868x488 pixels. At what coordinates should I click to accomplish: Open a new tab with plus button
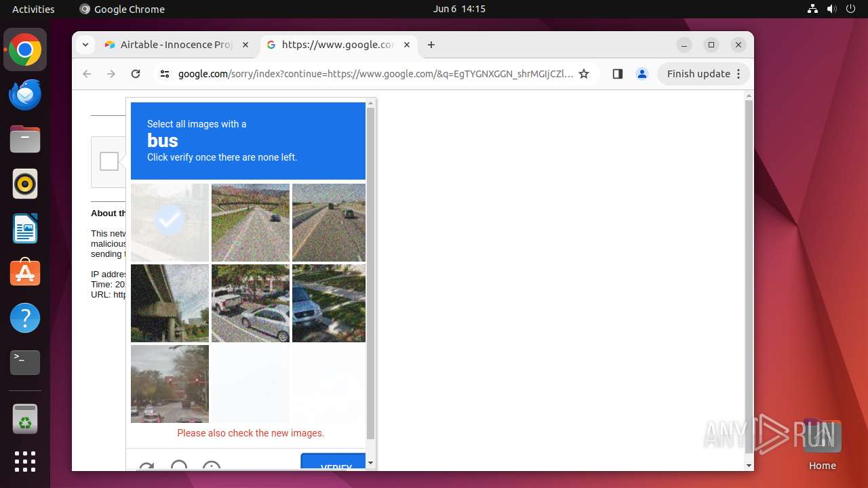(431, 45)
